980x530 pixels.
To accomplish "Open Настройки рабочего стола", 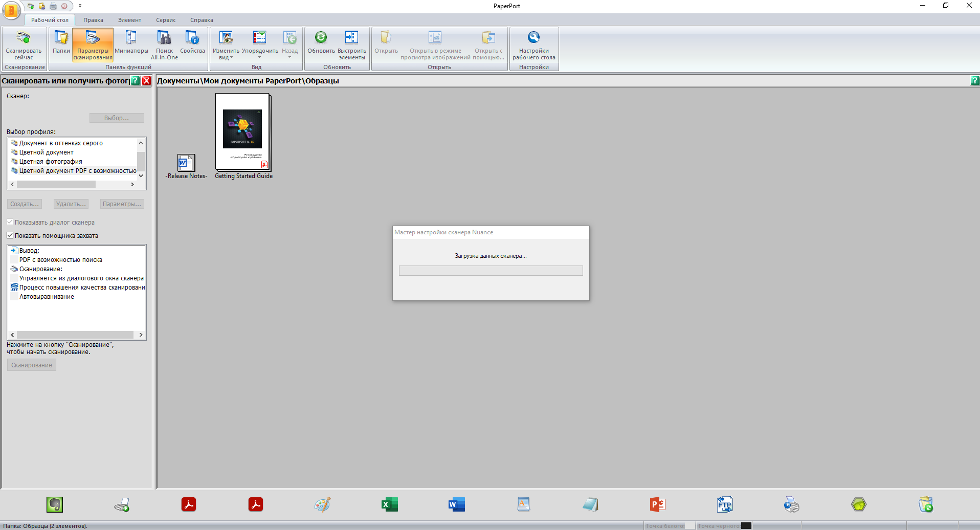I will (x=534, y=45).
